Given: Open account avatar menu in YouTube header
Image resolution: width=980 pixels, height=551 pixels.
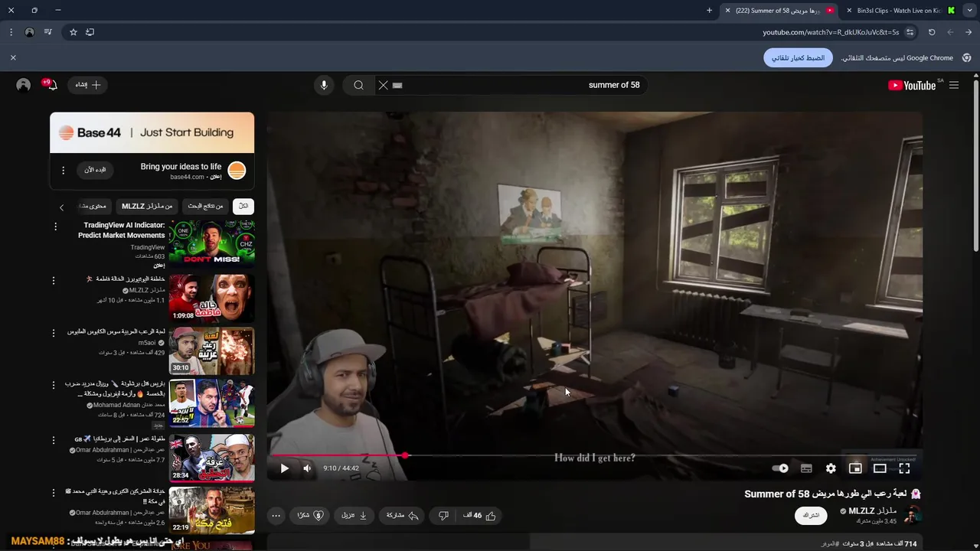Looking at the screenshot, I should (x=24, y=85).
